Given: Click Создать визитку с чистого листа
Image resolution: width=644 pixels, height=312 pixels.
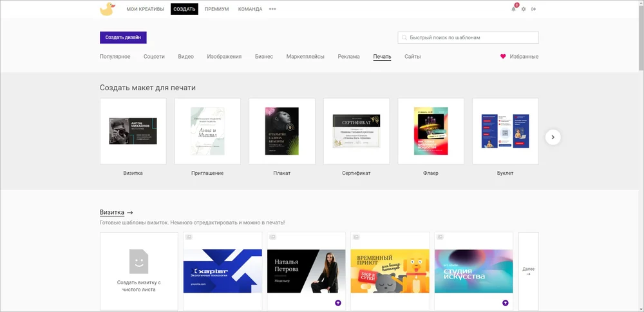Looking at the screenshot, I should pyautogui.click(x=139, y=271).
